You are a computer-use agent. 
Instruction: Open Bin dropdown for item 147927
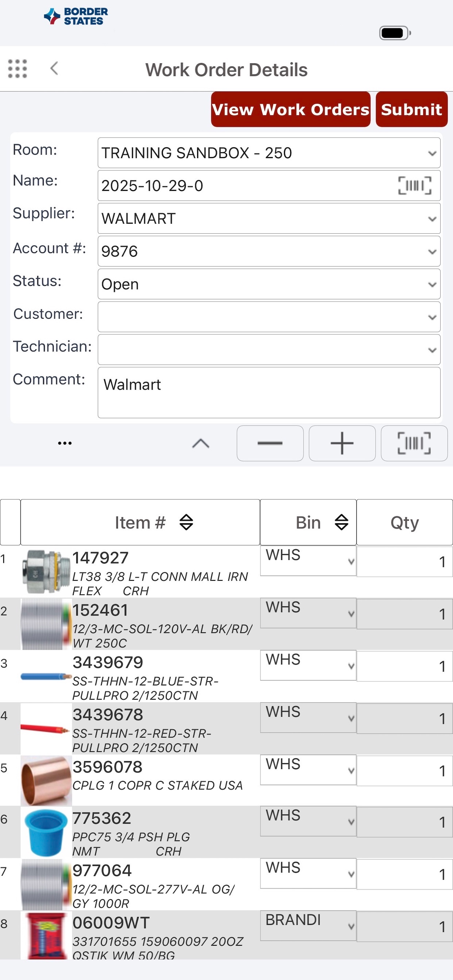[308, 561]
